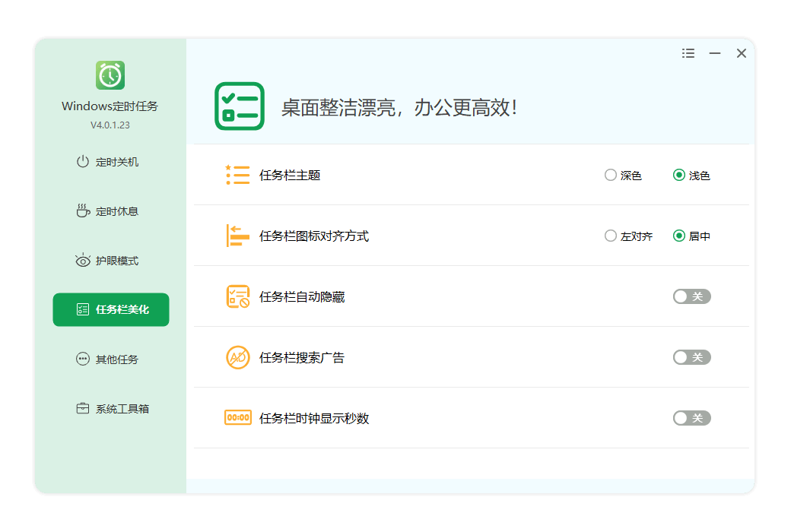Screen dimensions: 791x532
Task: Click the V4.0.1.23 version text
Action: coord(110,125)
